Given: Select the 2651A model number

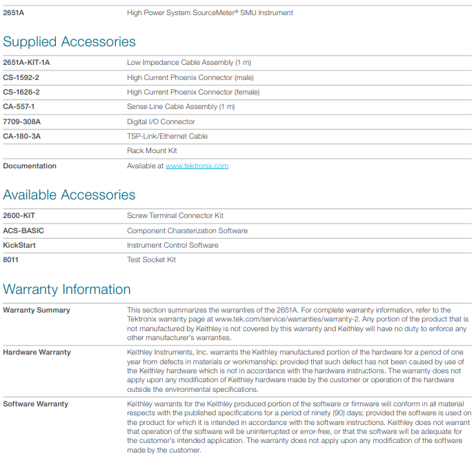Looking at the screenshot, I should (13, 12).
